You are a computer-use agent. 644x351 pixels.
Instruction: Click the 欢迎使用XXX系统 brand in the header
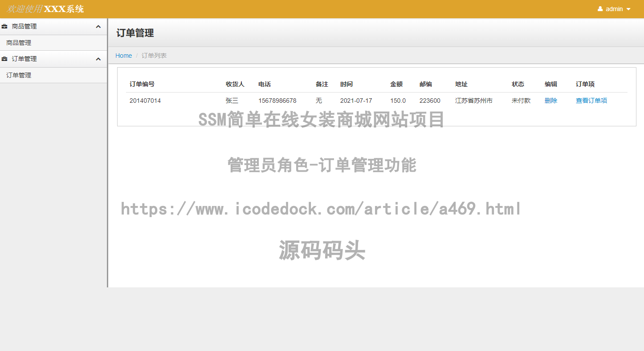45,8
